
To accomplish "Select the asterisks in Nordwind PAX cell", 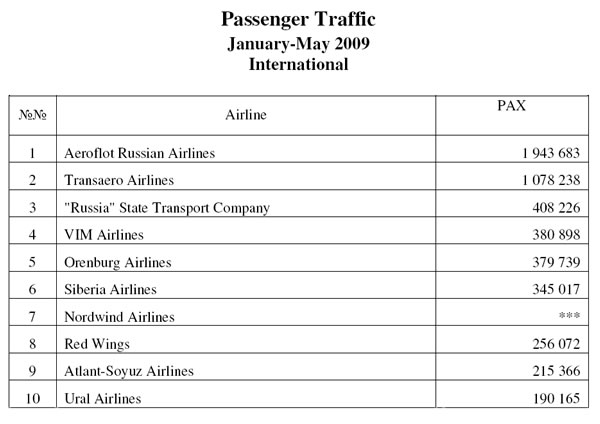I will pos(569,316).
